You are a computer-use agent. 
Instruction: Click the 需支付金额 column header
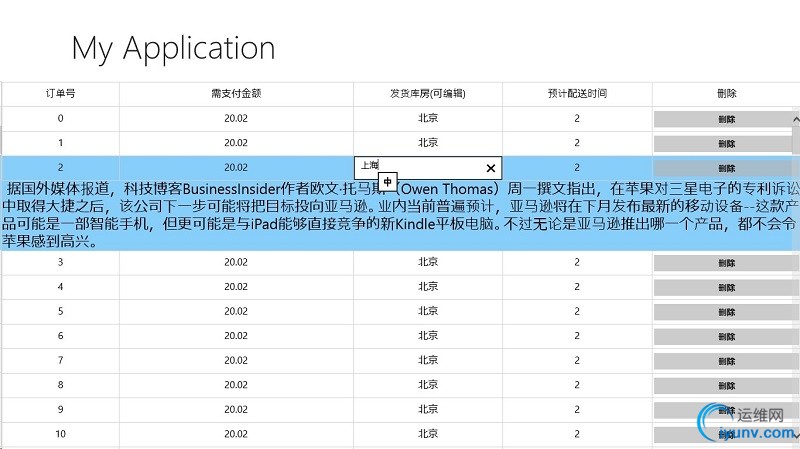pyautogui.click(x=236, y=94)
